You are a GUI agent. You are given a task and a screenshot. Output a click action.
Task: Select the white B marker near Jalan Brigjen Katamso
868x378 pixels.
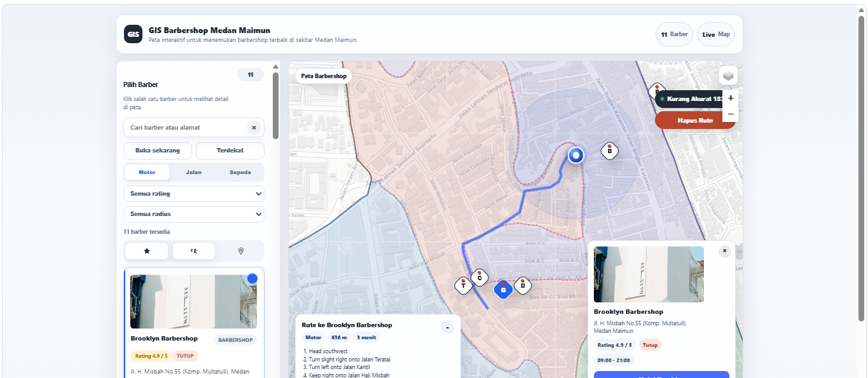610,151
